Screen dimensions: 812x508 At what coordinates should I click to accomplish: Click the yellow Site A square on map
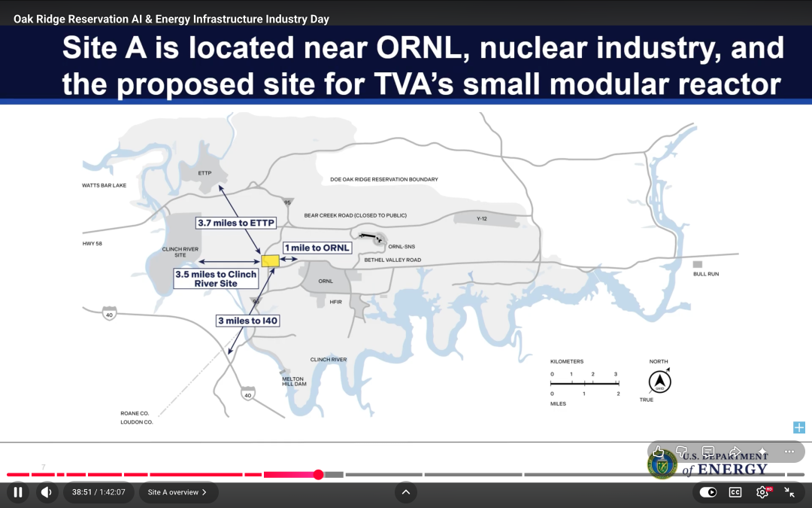[271, 260]
